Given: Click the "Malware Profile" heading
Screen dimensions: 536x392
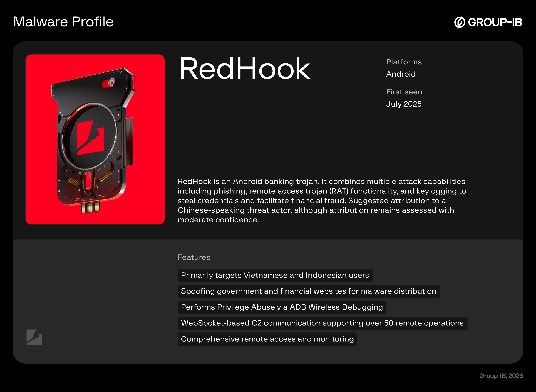Looking at the screenshot, I should (63, 22).
